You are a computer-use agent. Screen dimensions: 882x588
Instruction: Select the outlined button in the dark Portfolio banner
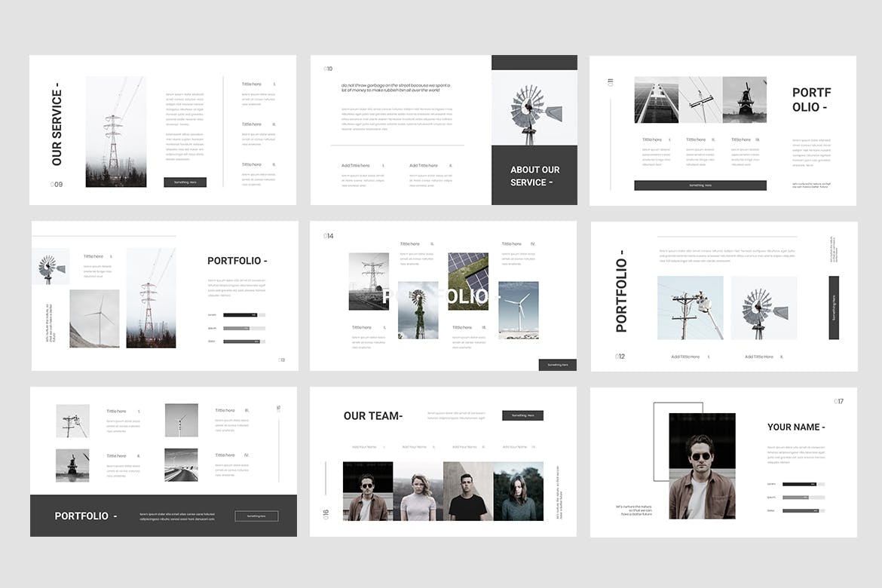coord(256,516)
